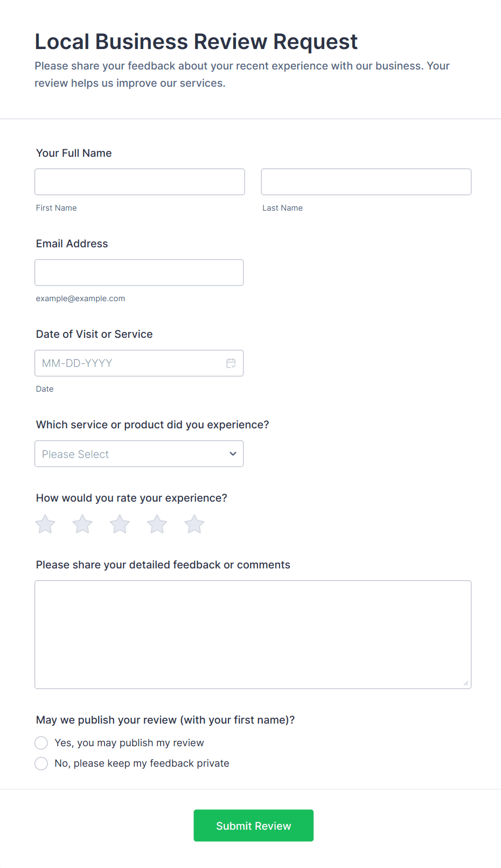Give a four star rating
Viewport: 501px width, 868px height.
click(157, 524)
